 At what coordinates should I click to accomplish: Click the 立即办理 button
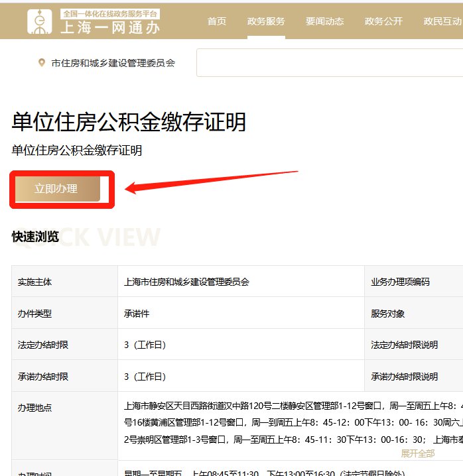[58, 189]
